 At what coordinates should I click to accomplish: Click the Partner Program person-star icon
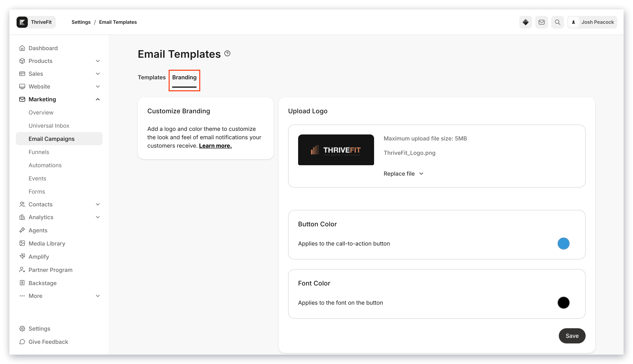pyautogui.click(x=22, y=270)
